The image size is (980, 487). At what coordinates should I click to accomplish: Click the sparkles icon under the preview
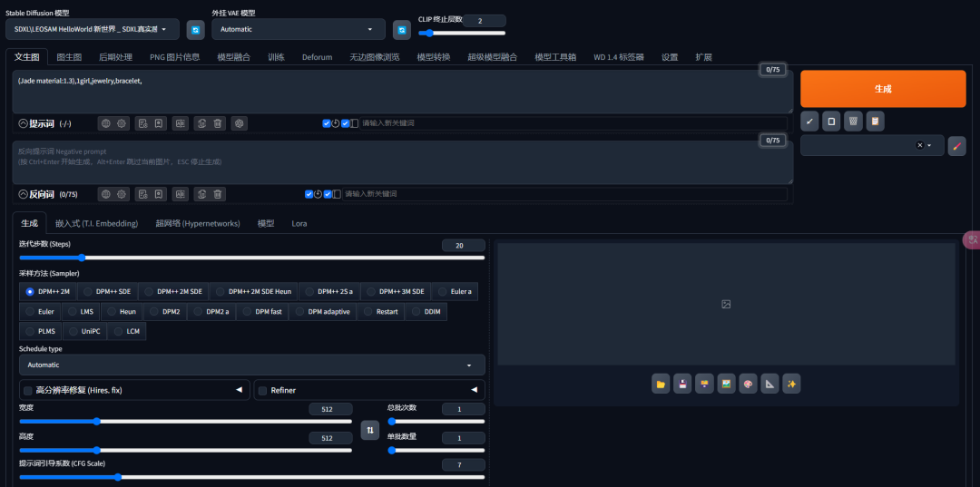(x=792, y=384)
